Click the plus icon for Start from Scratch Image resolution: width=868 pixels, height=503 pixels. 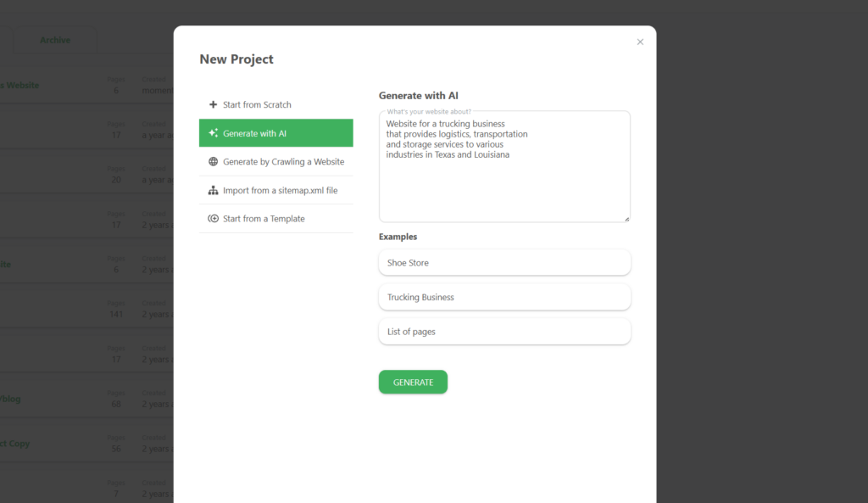(213, 105)
